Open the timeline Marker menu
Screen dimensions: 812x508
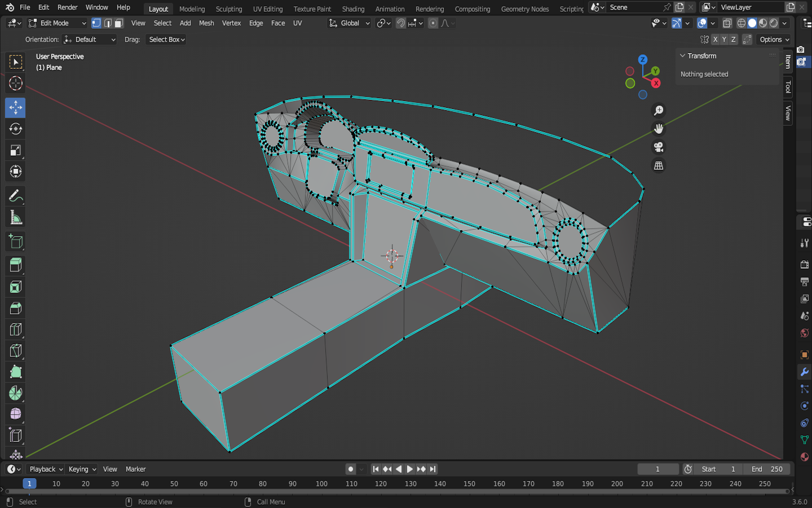[135, 469]
